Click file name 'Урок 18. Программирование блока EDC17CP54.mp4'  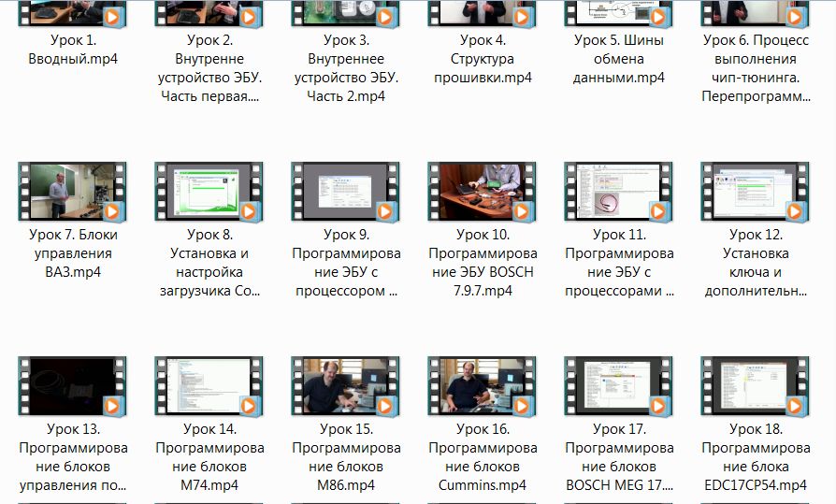(x=756, y=457)
